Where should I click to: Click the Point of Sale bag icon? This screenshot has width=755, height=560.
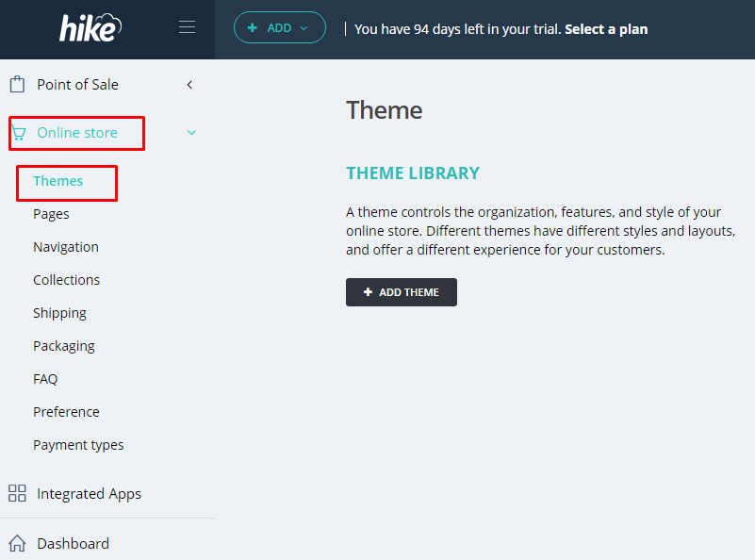(17, 85)
